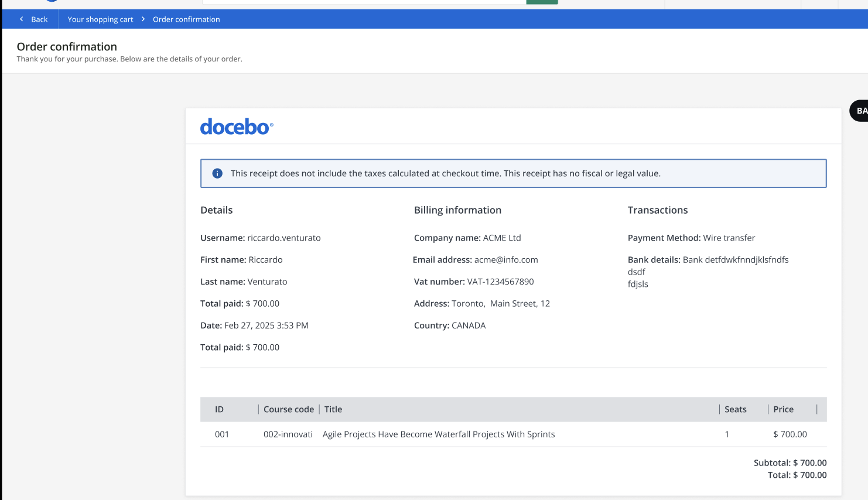868x500 pixels.
Task: Click the column divider right of Price header
Action: (x=816, y=409)
